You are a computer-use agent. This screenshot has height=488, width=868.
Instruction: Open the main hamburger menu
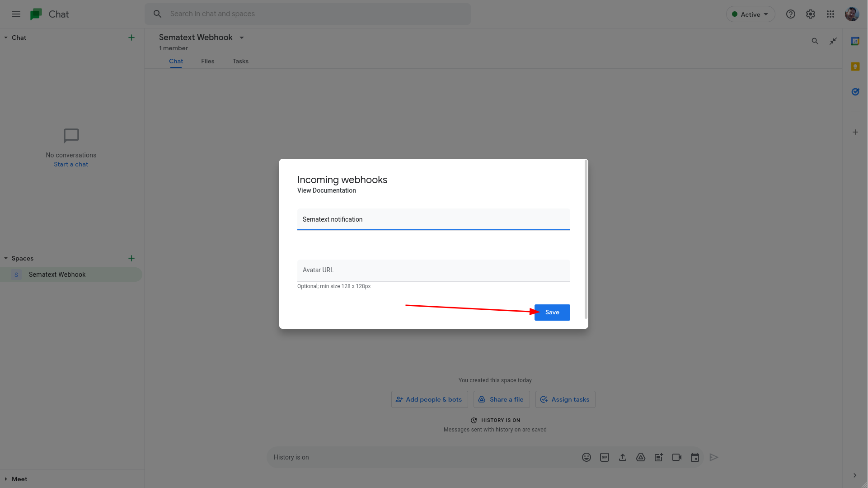[16, 14]
